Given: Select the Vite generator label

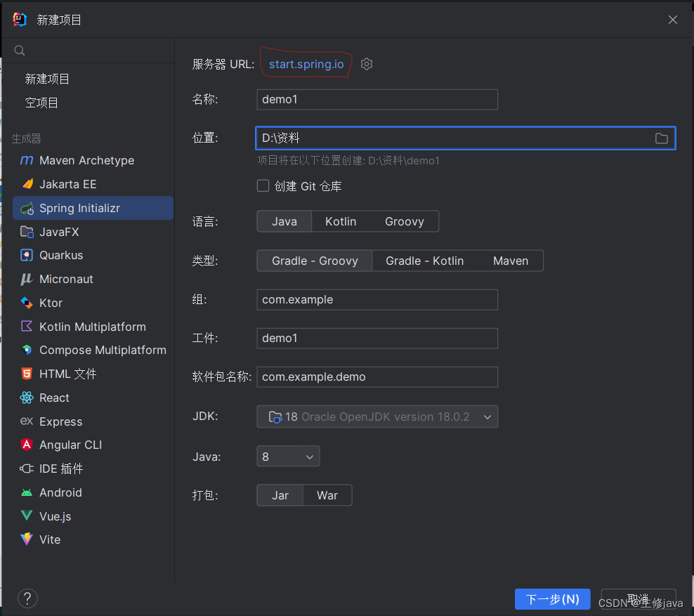Looking at the screenshot, I should pyautogui.click(x=50, y=539).
